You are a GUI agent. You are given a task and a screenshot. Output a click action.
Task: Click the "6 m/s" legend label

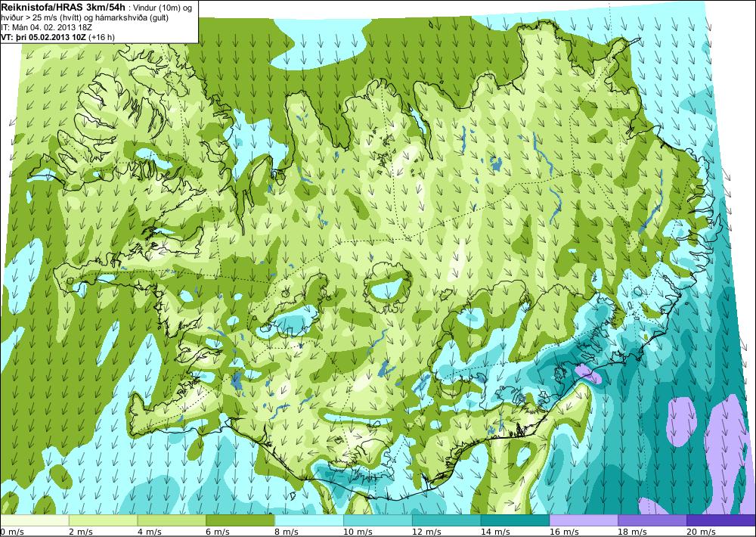coord(218,532)
